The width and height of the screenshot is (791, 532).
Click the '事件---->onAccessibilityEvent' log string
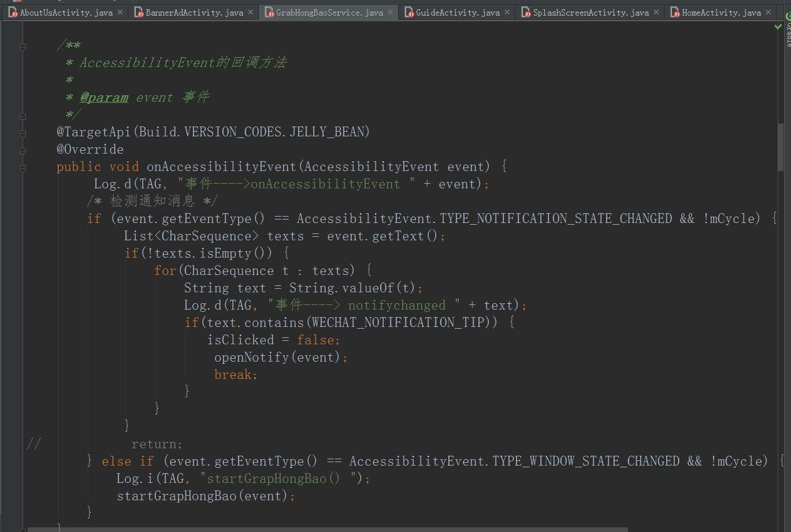tap(296, 184)
